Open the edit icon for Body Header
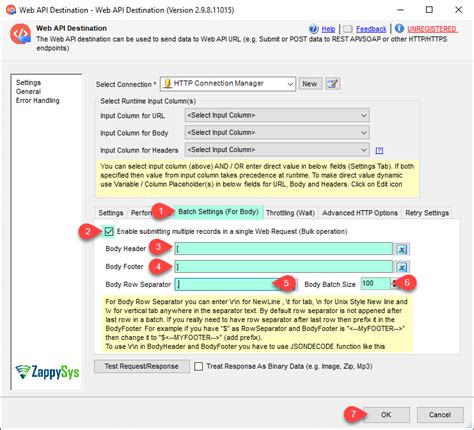 403,249
